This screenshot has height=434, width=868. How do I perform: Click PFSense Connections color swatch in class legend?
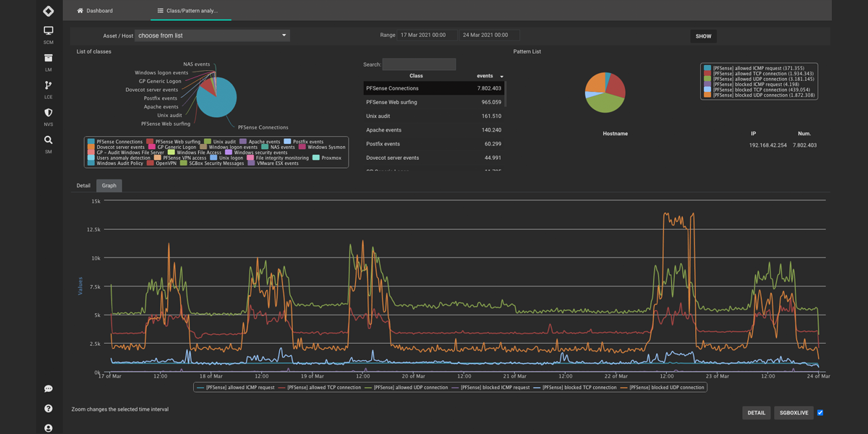point(91,142)
